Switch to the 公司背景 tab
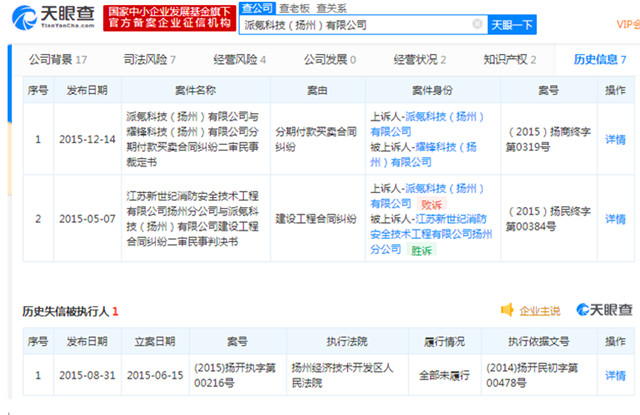The width and height of the screenshot is (640, 415). pos(58,60)
